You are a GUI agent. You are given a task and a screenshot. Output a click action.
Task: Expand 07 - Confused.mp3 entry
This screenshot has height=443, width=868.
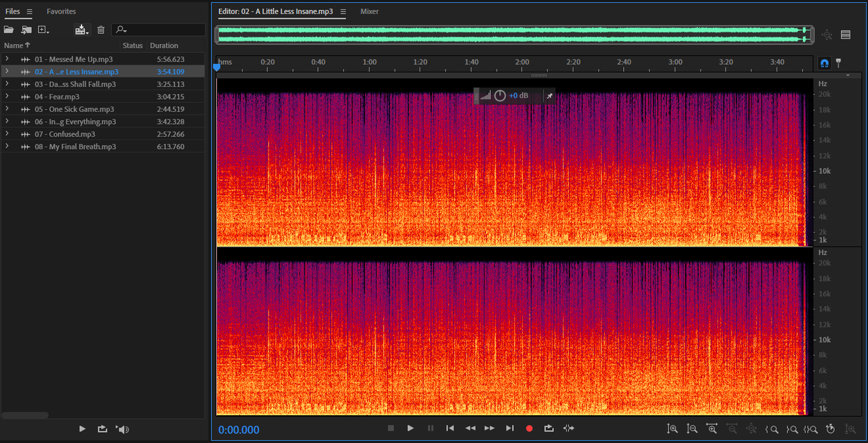point(7,134)
